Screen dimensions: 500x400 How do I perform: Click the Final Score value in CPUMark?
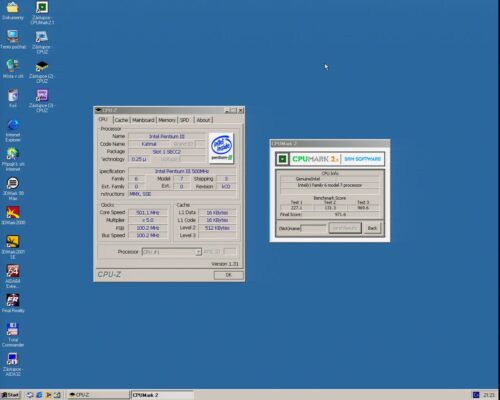click(340, 214)
